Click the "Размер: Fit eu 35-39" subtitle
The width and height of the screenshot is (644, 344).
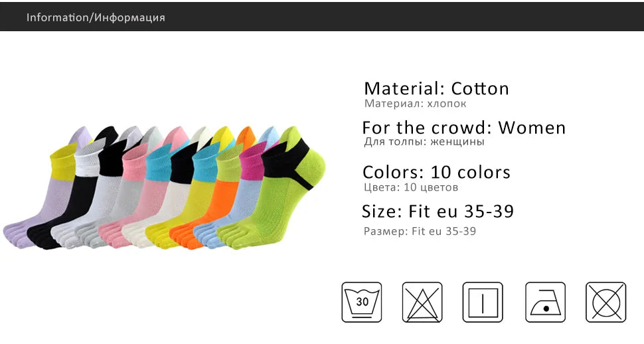(420, 232)
